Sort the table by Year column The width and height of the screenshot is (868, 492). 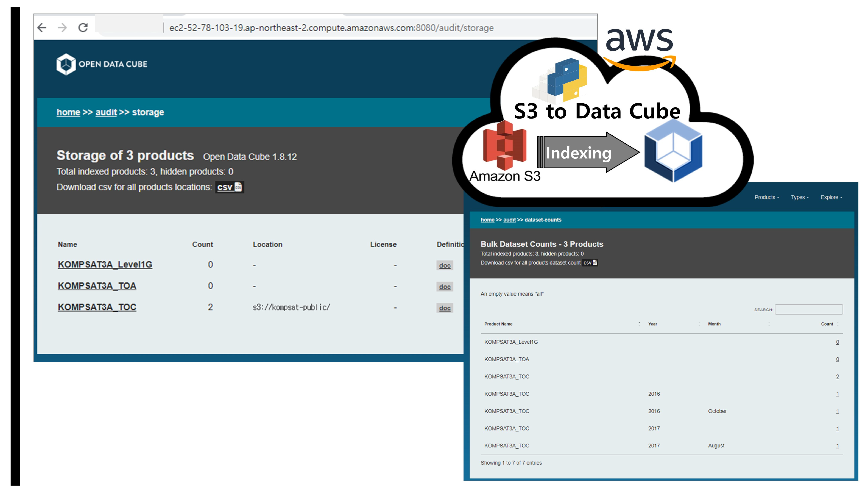[x=652, y=324]
